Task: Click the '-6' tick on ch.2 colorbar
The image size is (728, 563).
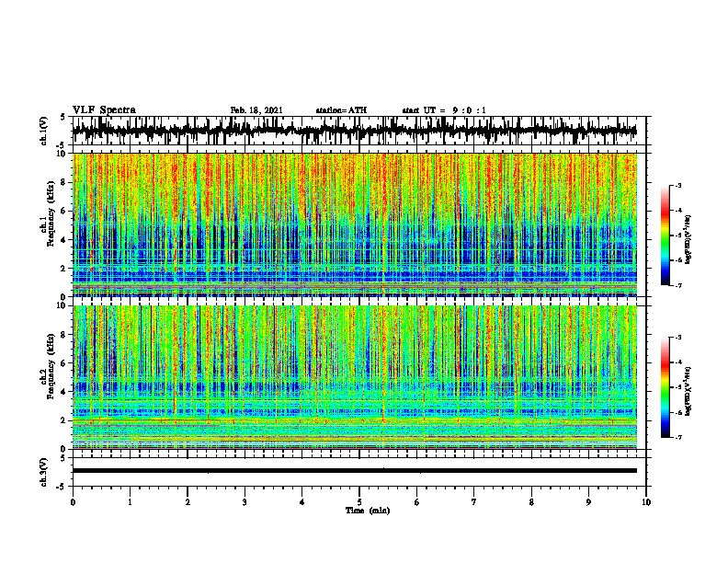Action: point(678,412)
